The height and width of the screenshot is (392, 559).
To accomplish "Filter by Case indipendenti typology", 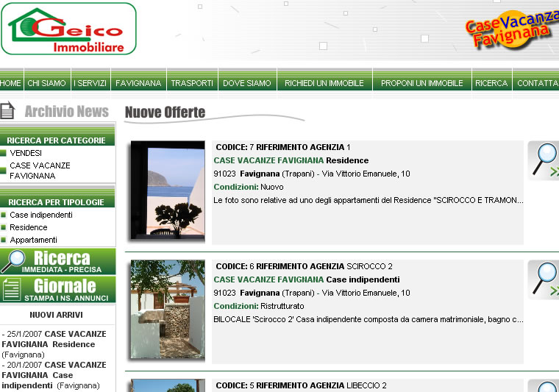I will [x=41, y=215].
